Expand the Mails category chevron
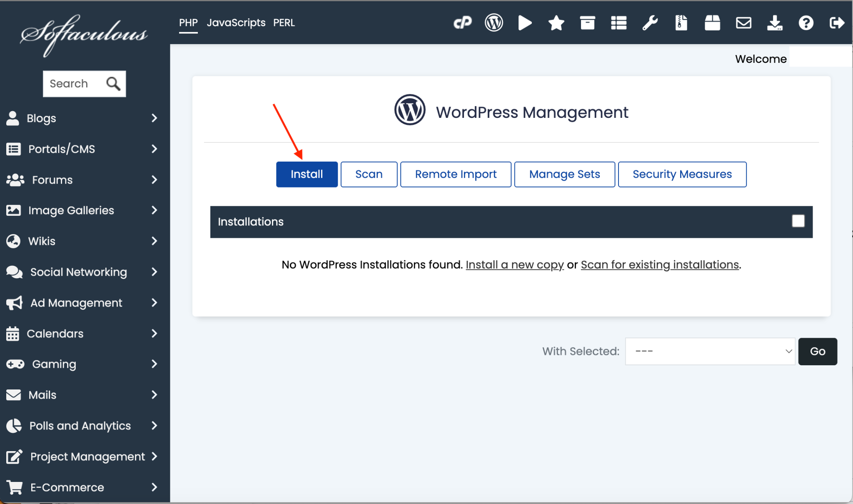This screenshot has width=853, height=504. [155, 394]
